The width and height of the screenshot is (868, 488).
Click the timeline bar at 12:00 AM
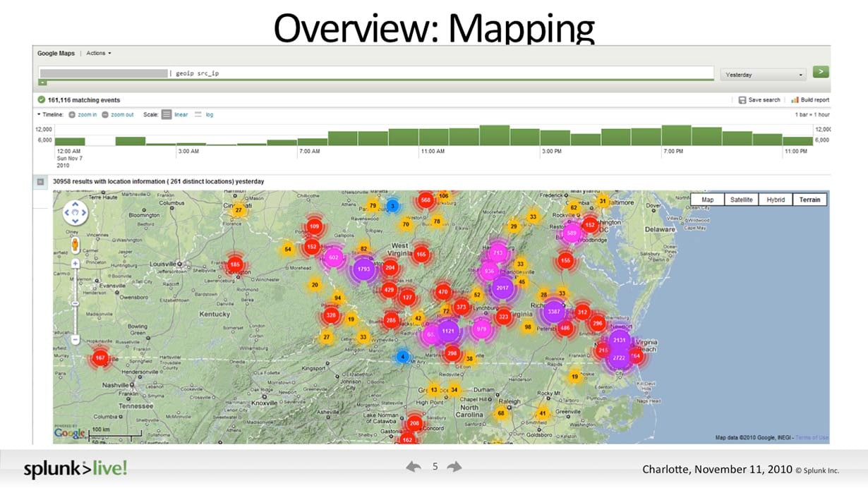coord(70,141)
